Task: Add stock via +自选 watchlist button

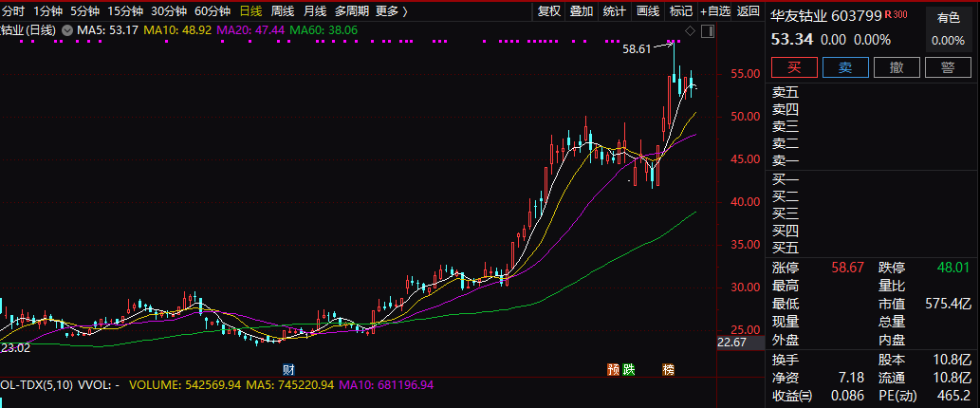Action: (x=715, y=11)
